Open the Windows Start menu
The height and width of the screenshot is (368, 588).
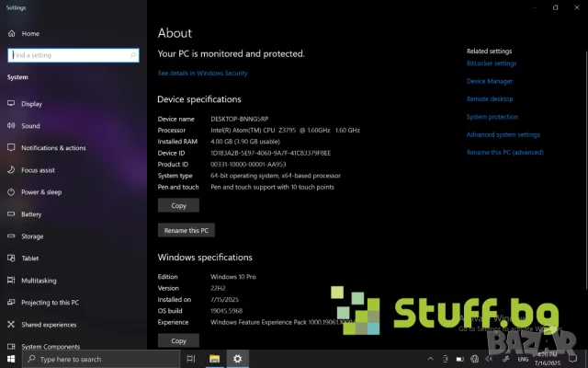[x=11, y=359]
